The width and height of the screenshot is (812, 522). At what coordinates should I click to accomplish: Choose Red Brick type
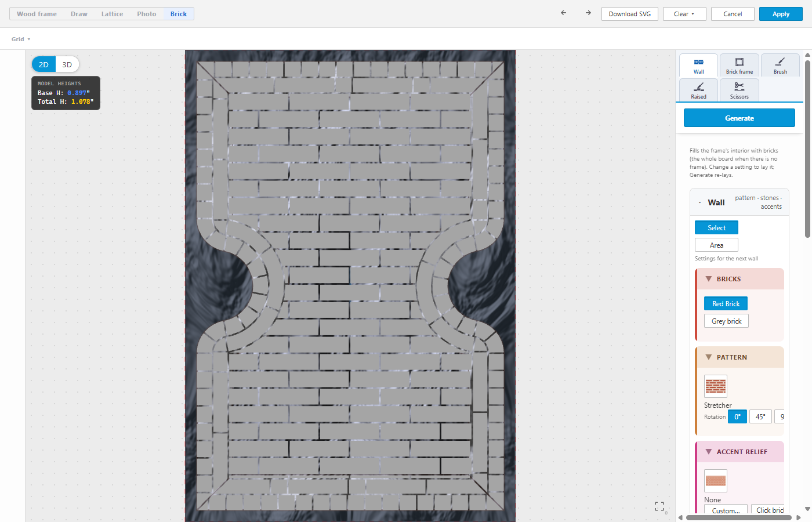[726, 303]
